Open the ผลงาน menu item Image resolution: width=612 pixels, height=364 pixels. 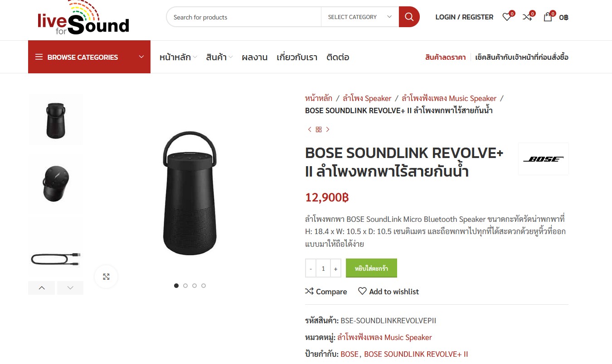(254, 57)
